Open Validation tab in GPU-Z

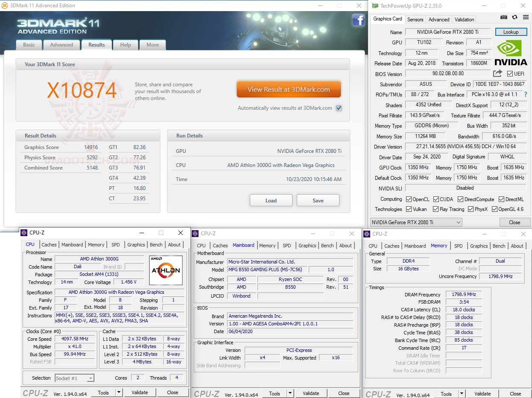coord(464,20)
